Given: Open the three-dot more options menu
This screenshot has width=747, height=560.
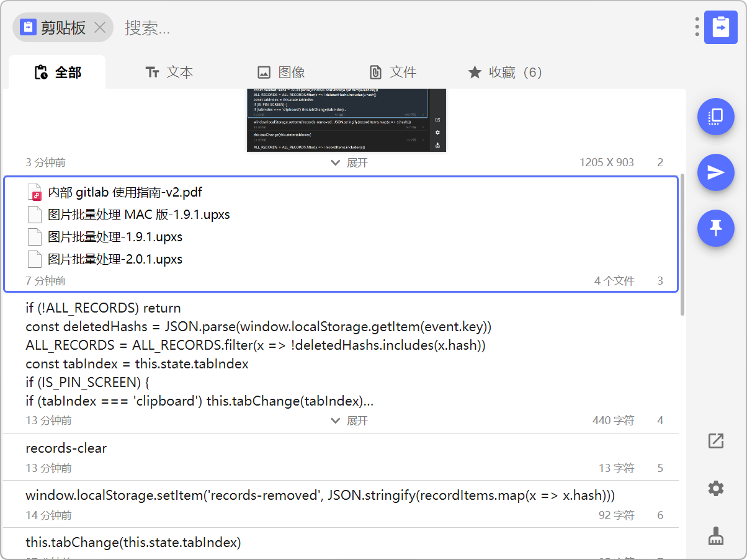Looking at the screenshot, I should [x=697, y=27].
